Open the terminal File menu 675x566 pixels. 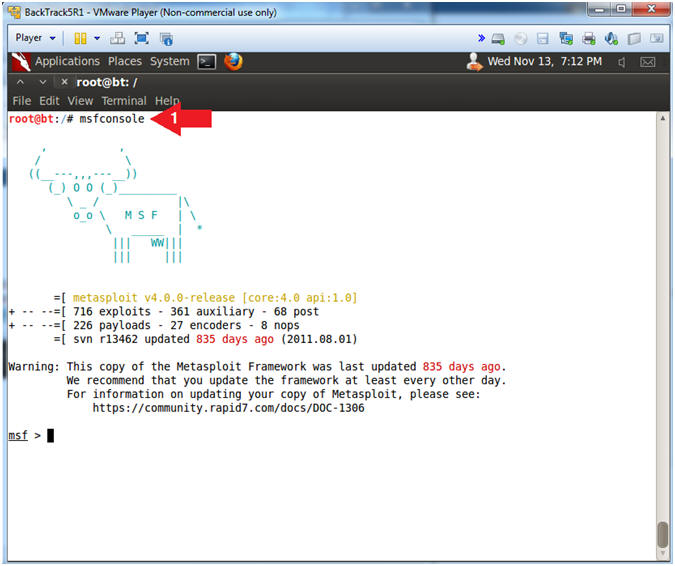coord(22,101)
